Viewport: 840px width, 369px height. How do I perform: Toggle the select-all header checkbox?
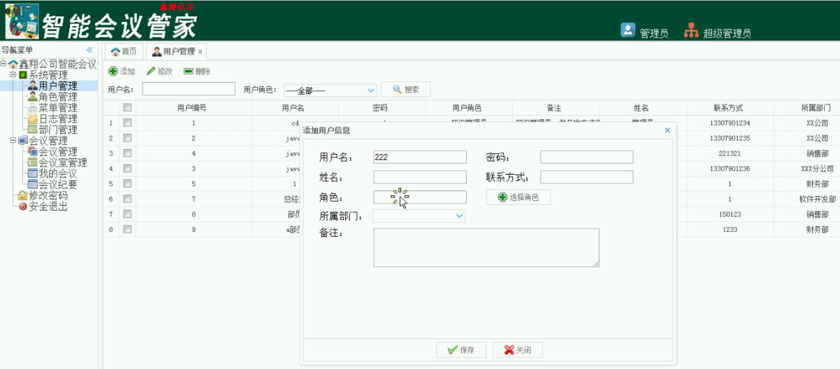pyautogui.click(x=127, y=108)
